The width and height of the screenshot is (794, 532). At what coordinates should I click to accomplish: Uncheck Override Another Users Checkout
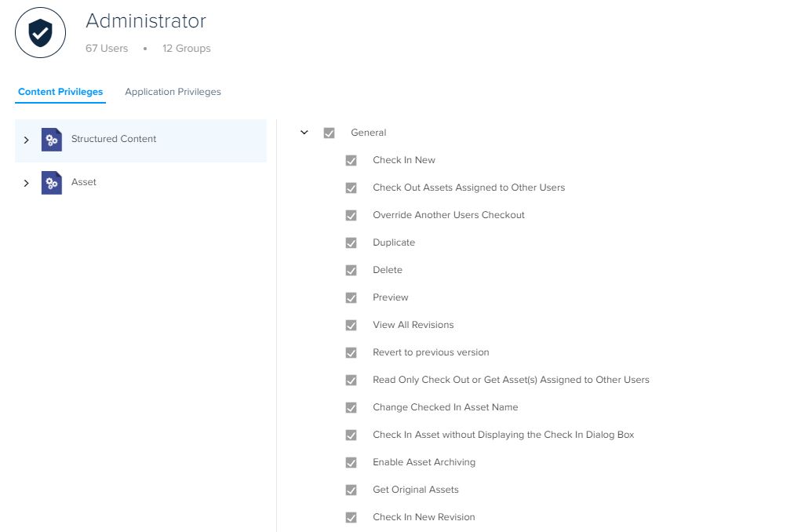tap(351, 215)
